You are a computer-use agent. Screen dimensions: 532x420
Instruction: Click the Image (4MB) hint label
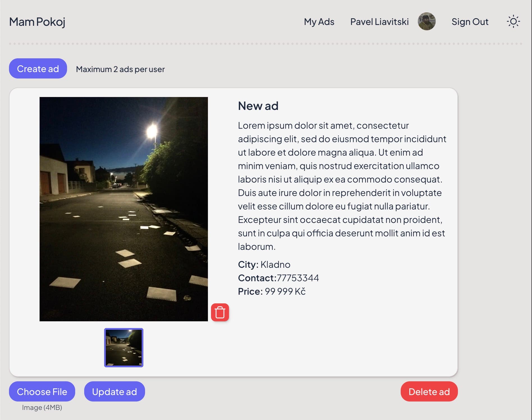42,407
